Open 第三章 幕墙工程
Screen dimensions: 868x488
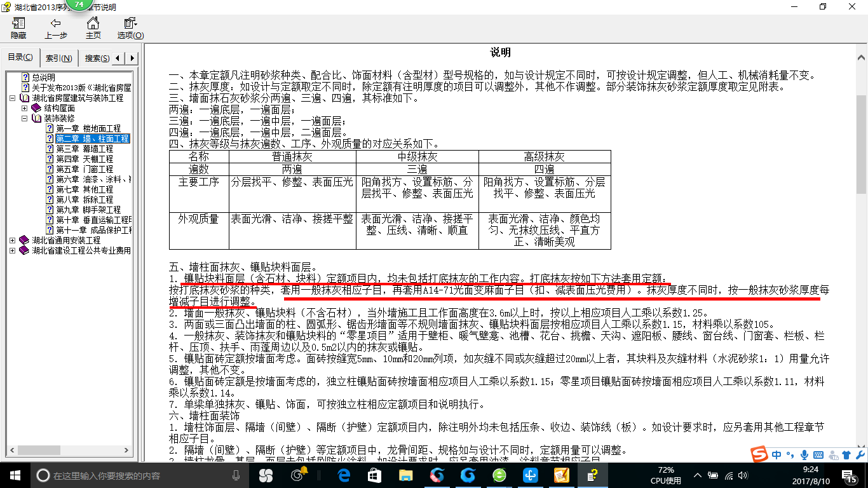click(84, 149)
